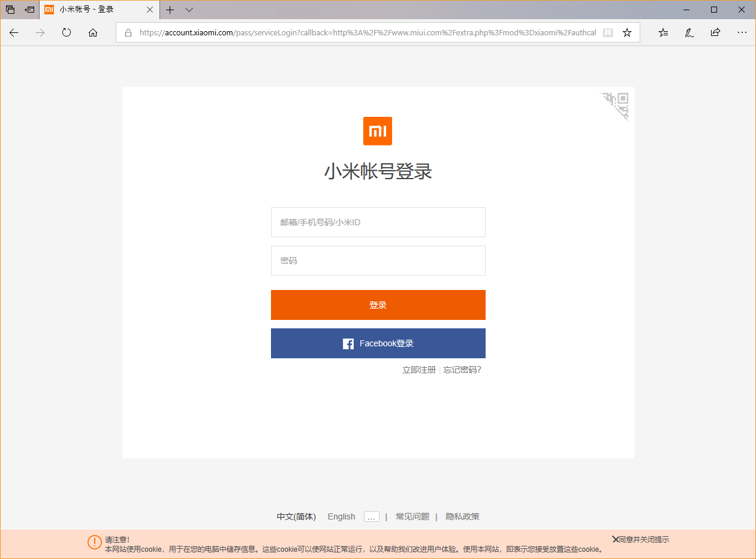The height and width of the screenshot is (559, 756).
Task: Open the Add notes pen icon
Action: [x=689, y=33]
